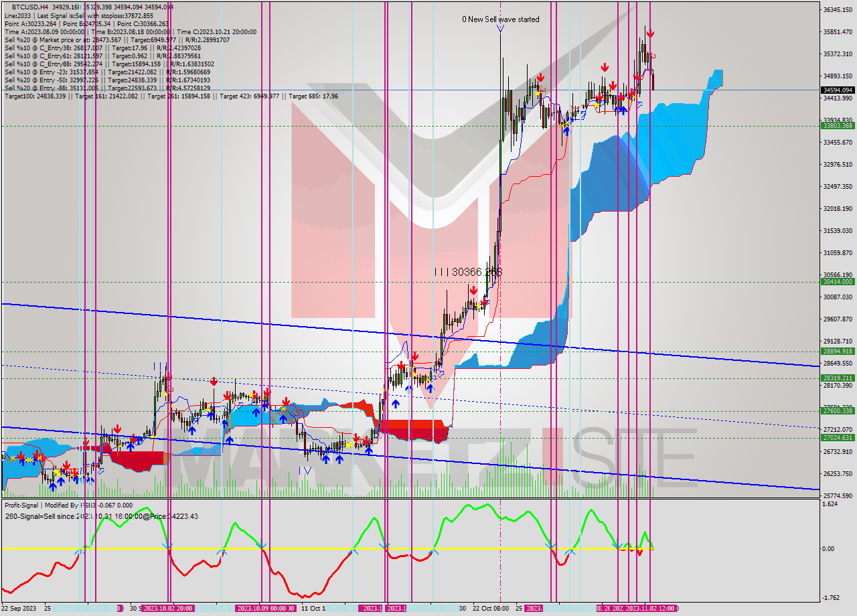Click the green level tag 28319.211
Viewport: 857px width, 616px height.
click(838, 378)
